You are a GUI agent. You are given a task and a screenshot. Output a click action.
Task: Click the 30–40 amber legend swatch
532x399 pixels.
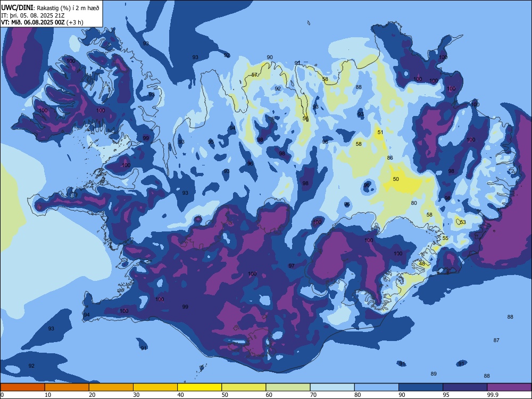(155, 387)
